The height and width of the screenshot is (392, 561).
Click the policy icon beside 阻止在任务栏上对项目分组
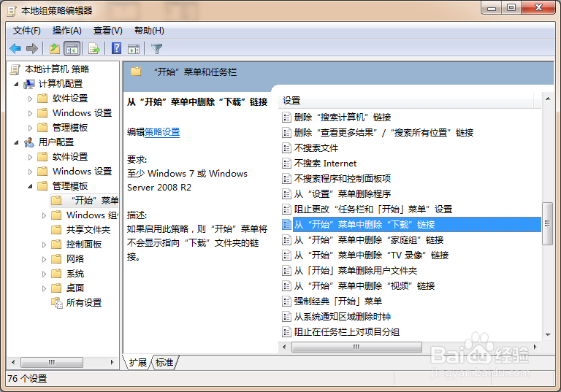coord(286,332)
